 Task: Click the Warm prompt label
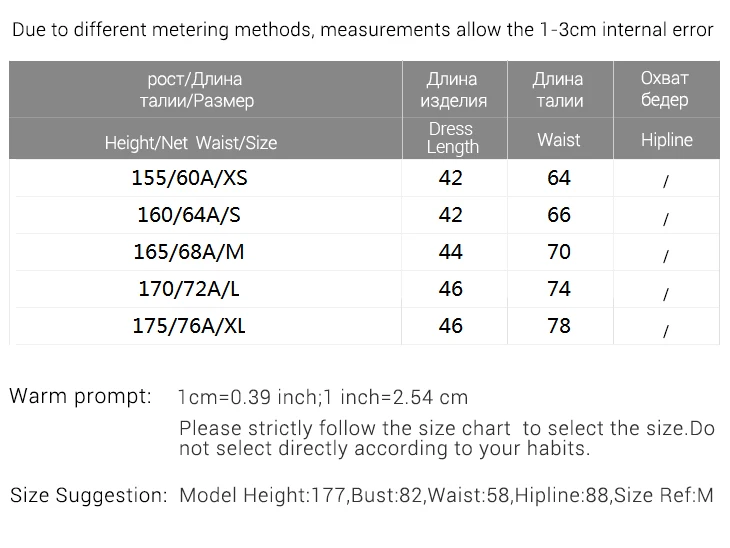[81, 397]
